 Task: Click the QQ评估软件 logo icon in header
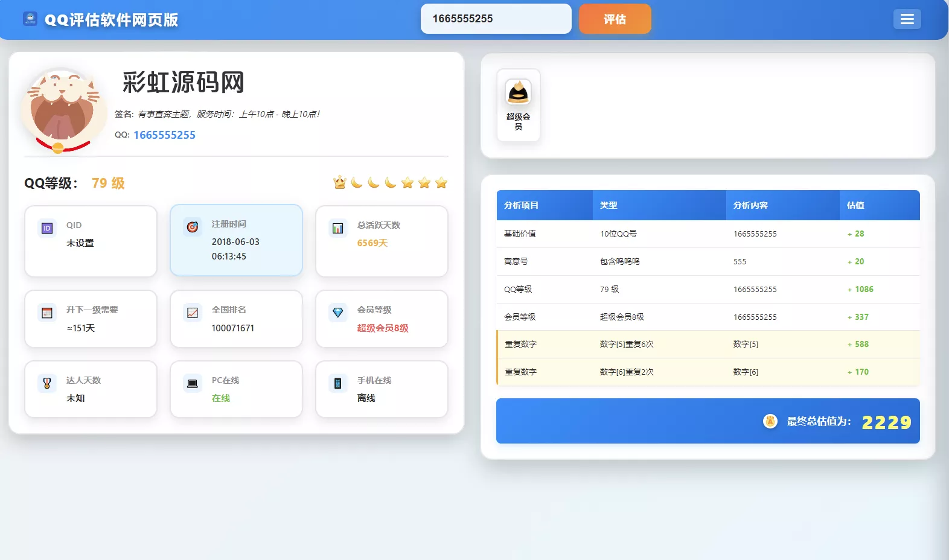click(x=30, y=19)
